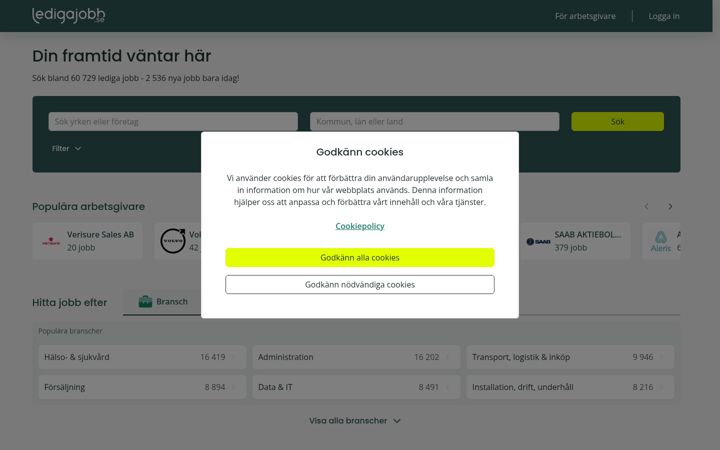720x450 pixels.
Task: Click the Verisure logo icon
Action: [51, 241]
